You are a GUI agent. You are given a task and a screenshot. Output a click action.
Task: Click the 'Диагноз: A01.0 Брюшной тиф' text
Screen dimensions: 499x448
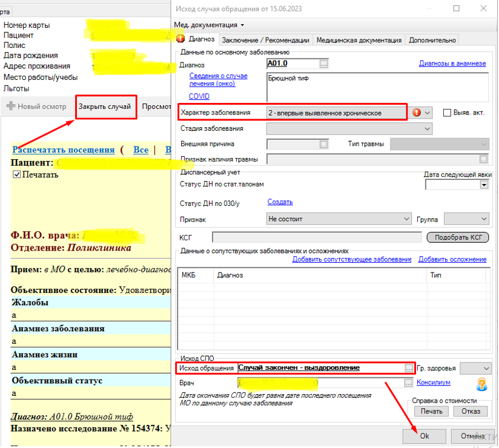71,416
